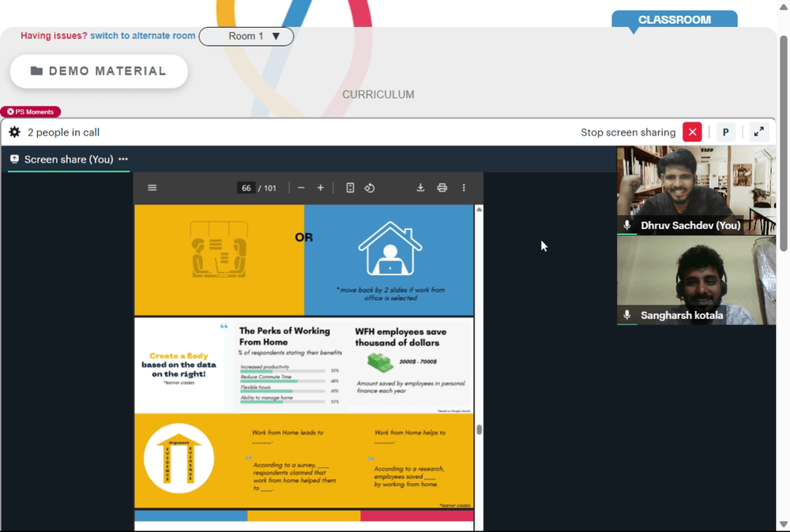This screenshot has height=532, width=790.
Task: Open the DEMO MATERIAL folder button
Action: 99,71
